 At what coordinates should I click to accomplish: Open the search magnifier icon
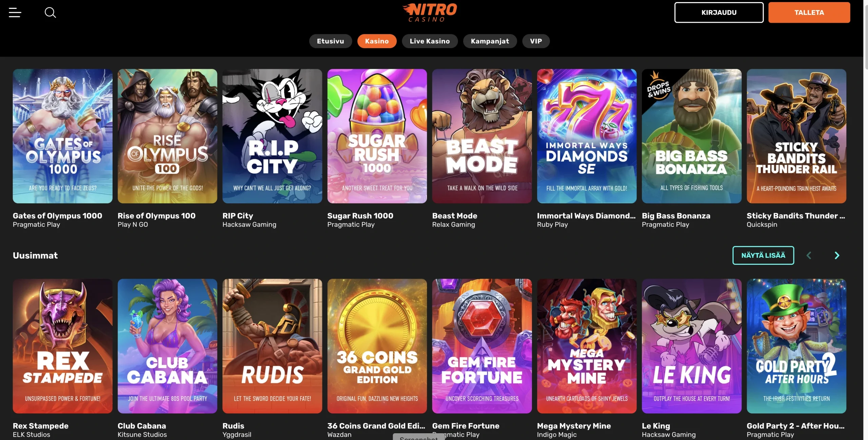50,13
